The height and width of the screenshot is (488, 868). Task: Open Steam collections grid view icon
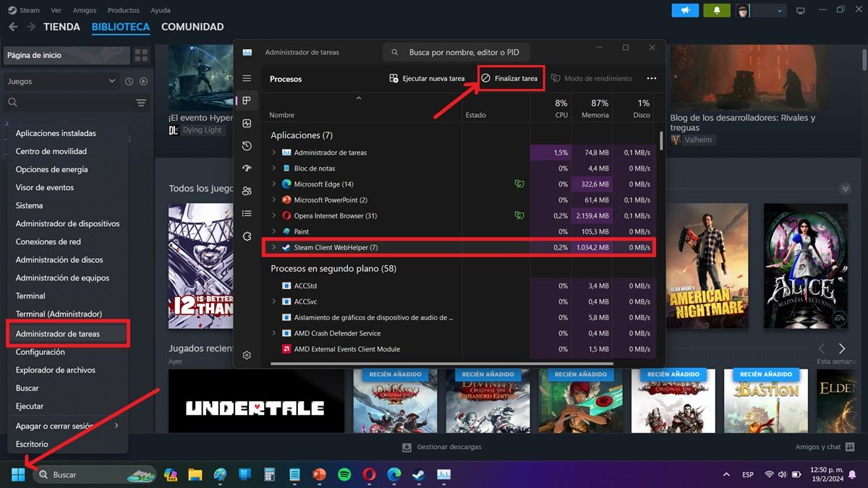pyautogui.click(x=141, y=55)
